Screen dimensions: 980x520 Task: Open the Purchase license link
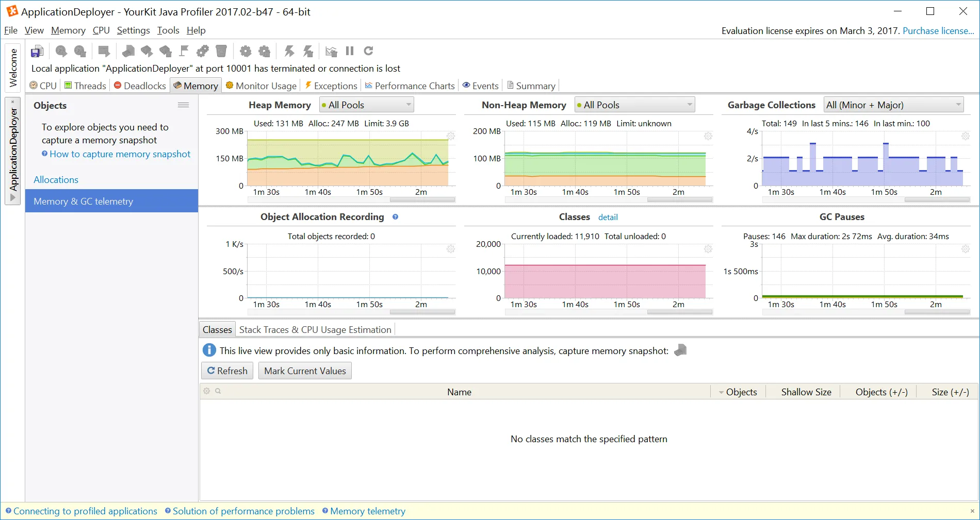coord(938,31)
